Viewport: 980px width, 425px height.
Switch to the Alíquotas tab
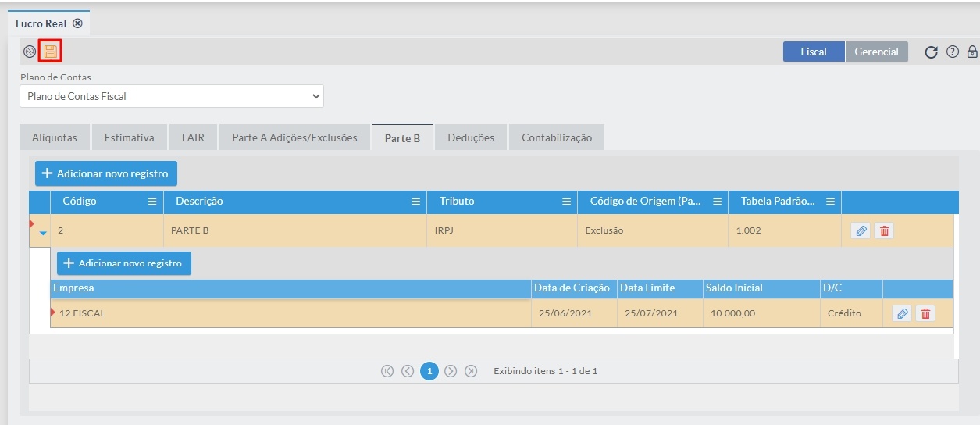coord(55,137)
